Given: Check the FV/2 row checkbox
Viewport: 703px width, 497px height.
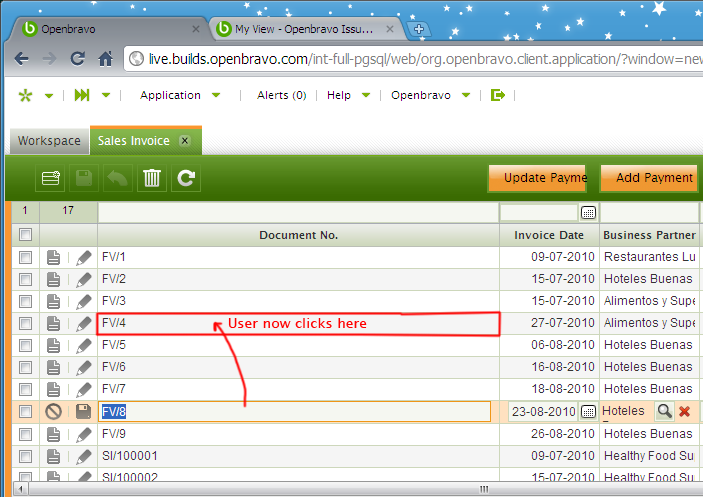Looking at the screenshot, I should [x=26, y=279].
